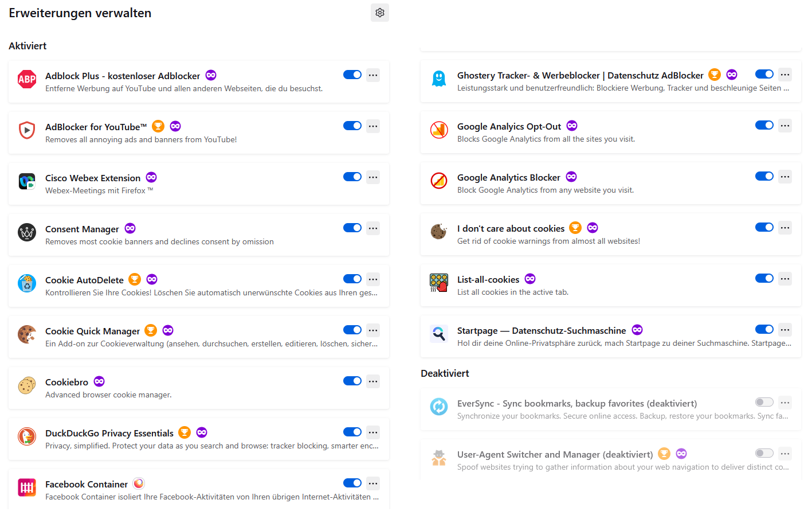Click the List-all-cookies extension icon
This screenshot has height=519, width=812.
coord(438,283)
